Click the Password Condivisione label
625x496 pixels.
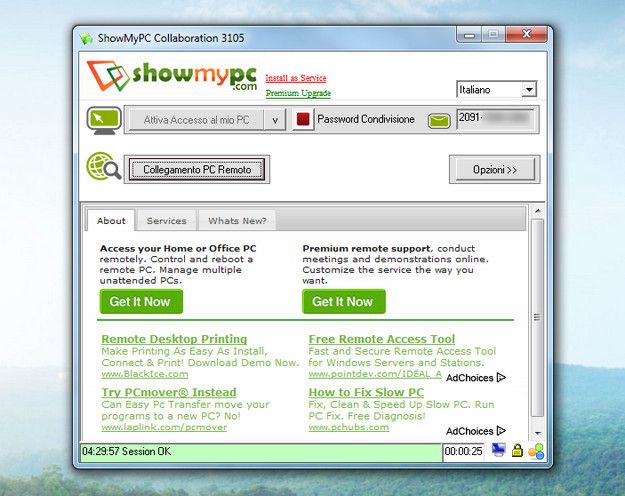click(x=366, y=119)
